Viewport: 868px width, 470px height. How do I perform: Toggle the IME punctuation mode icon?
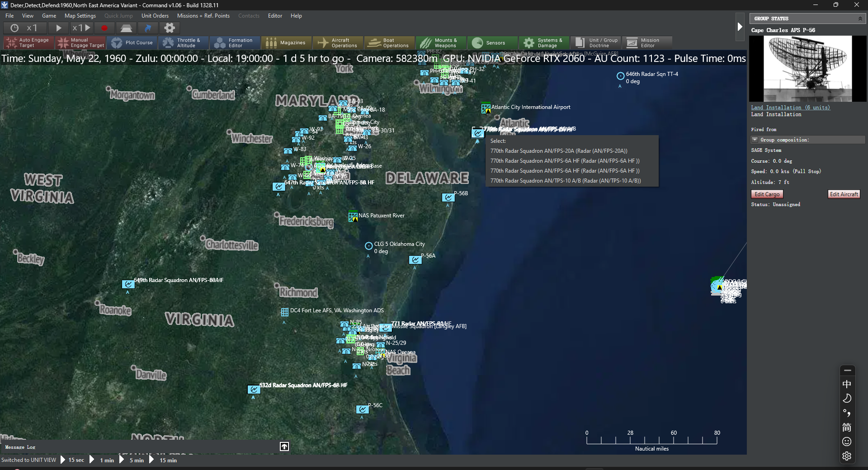tap(847, 413)
